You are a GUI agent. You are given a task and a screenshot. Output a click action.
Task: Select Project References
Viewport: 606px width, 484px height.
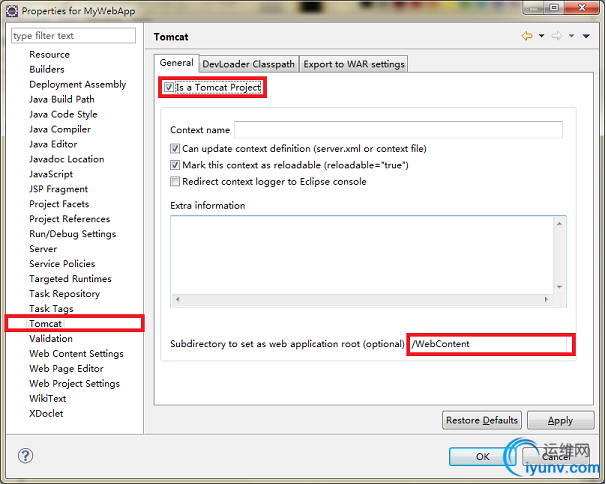coord(70,219)
